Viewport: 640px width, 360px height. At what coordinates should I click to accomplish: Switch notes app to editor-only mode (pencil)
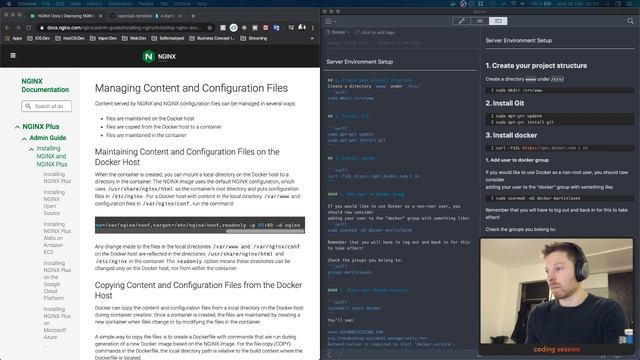[461, 21]
